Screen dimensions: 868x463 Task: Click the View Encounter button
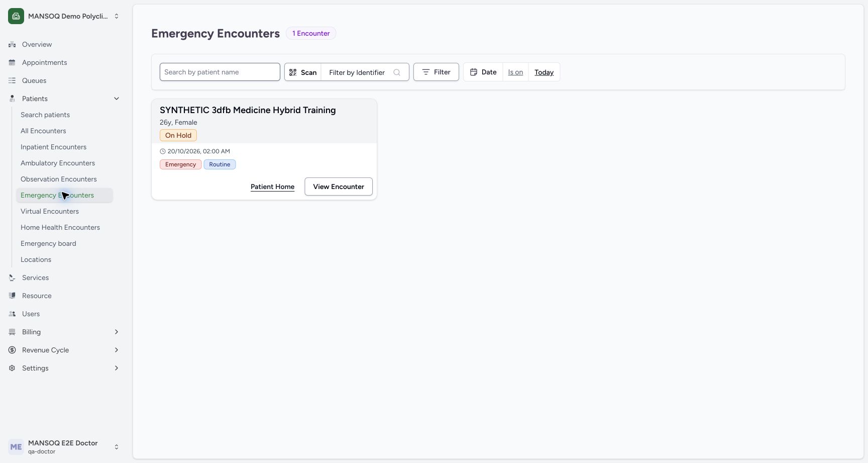(x=339, y=187)
